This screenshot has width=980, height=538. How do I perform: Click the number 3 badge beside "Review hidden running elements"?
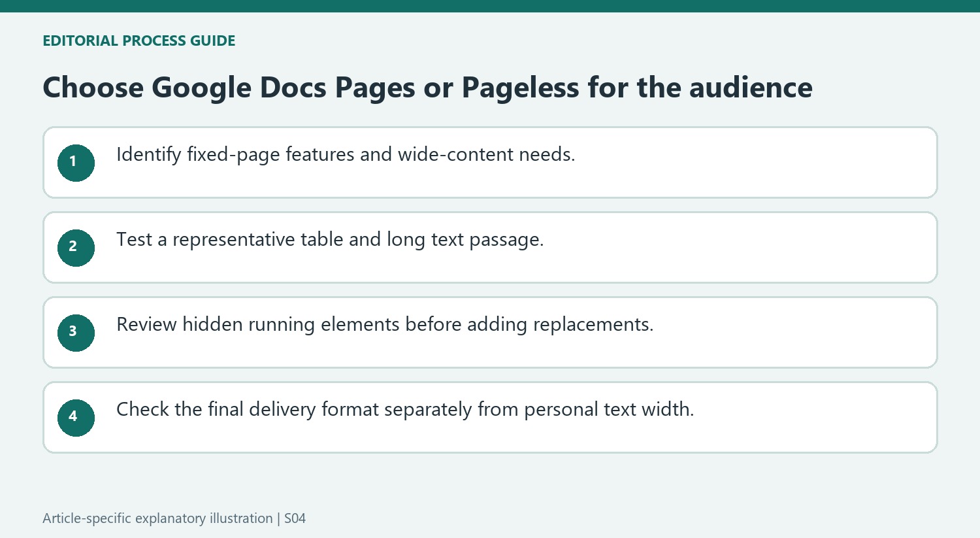click(76, 332)
